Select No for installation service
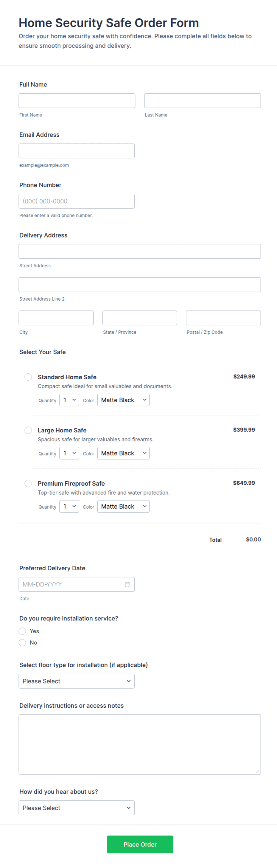 click(22, 642)
